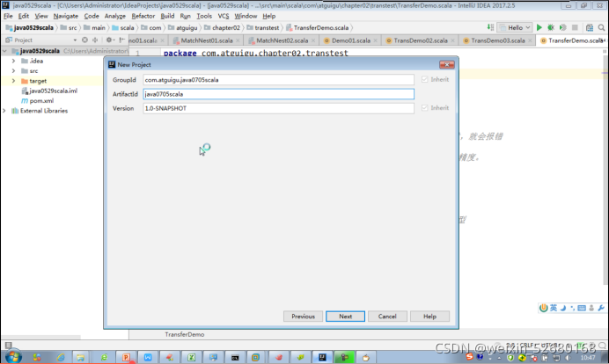The height and width of the screenshot is (364, 609).
Task: Click the taskbar clock showing 10:47
Action: (588, 357)
